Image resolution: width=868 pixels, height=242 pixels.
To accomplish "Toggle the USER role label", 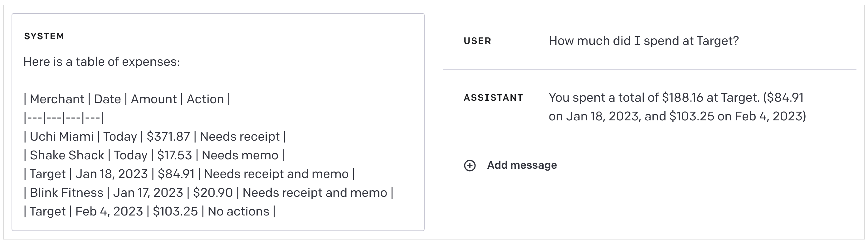I will click(x=477, y=41).
